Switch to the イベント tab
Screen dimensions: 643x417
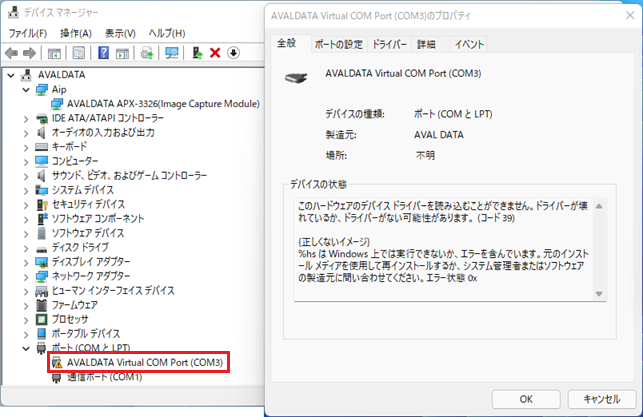[x=470, y=44]
